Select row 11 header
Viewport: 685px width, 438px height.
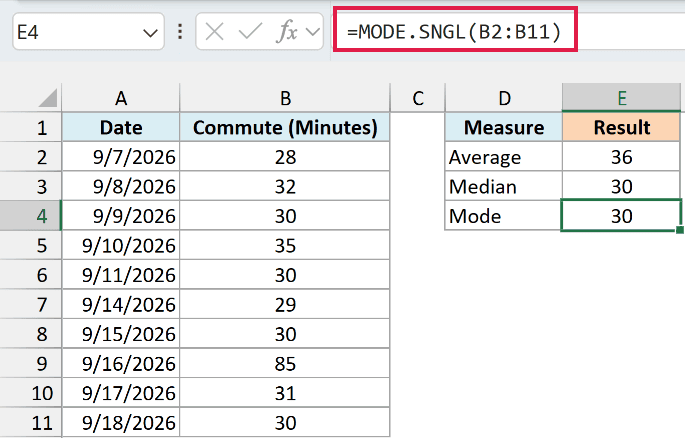(31, 422)
